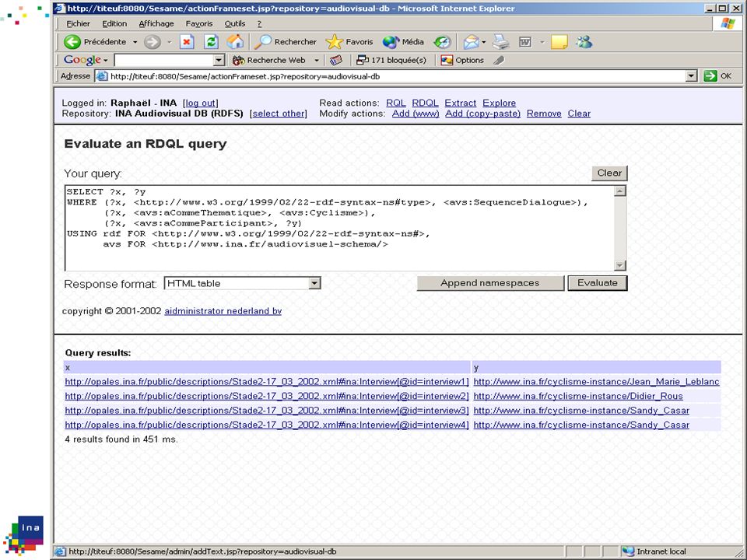747x560 pixels.
Task: Open the Response format combo box
Action: [242, 283]
